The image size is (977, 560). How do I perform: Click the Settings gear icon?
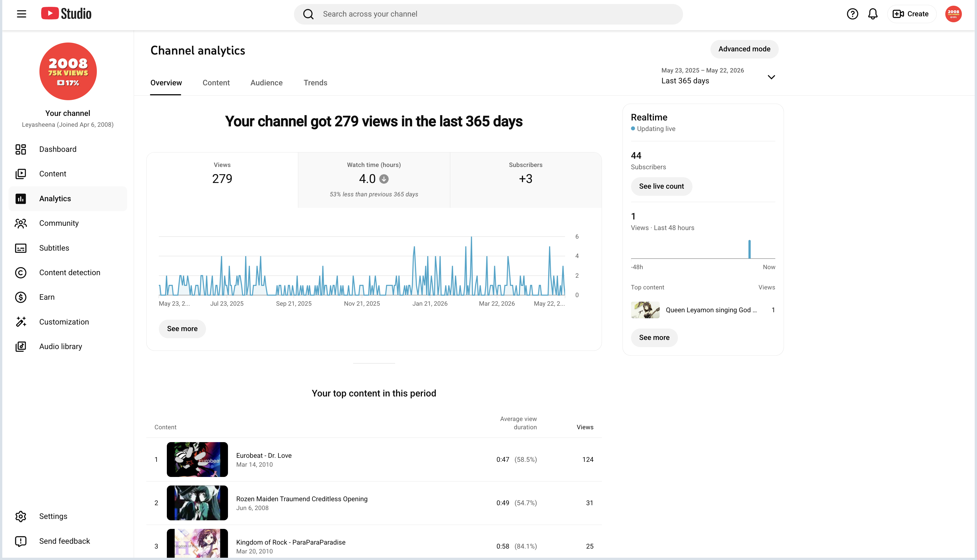(x=21, y=517)
